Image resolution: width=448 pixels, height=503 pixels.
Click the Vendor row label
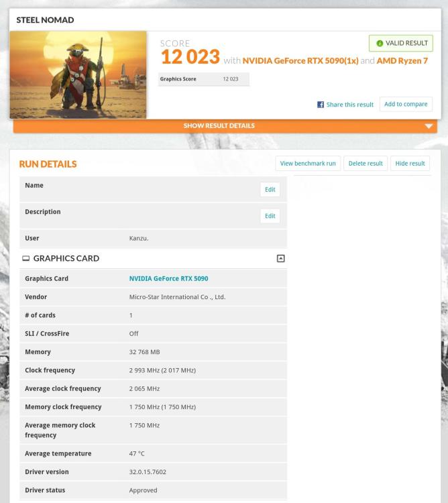(36, 297)
